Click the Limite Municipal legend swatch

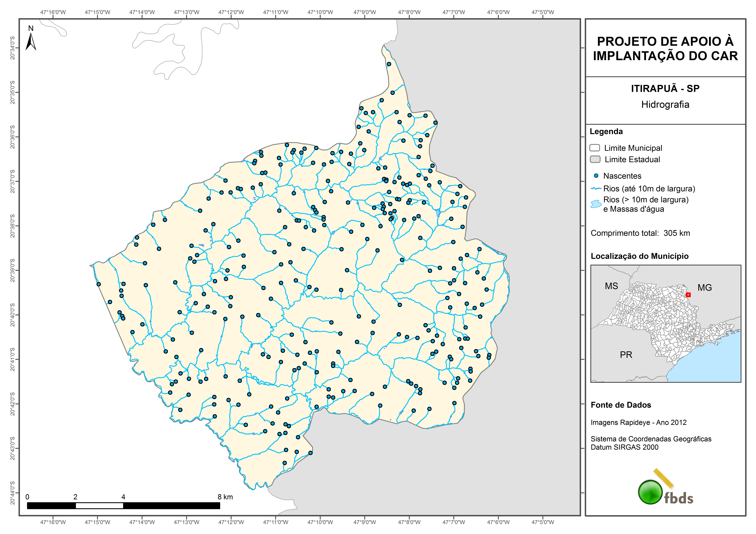click(595, 148)
